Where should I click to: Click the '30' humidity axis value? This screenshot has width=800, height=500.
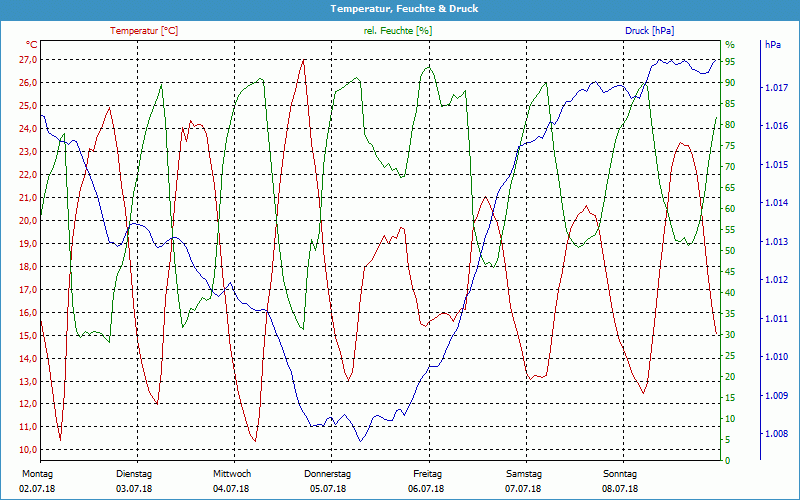pos(730,335)
